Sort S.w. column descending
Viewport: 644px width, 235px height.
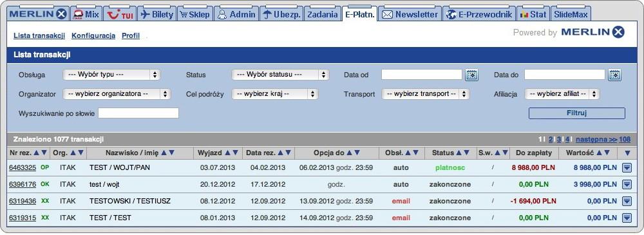point(505,153)
